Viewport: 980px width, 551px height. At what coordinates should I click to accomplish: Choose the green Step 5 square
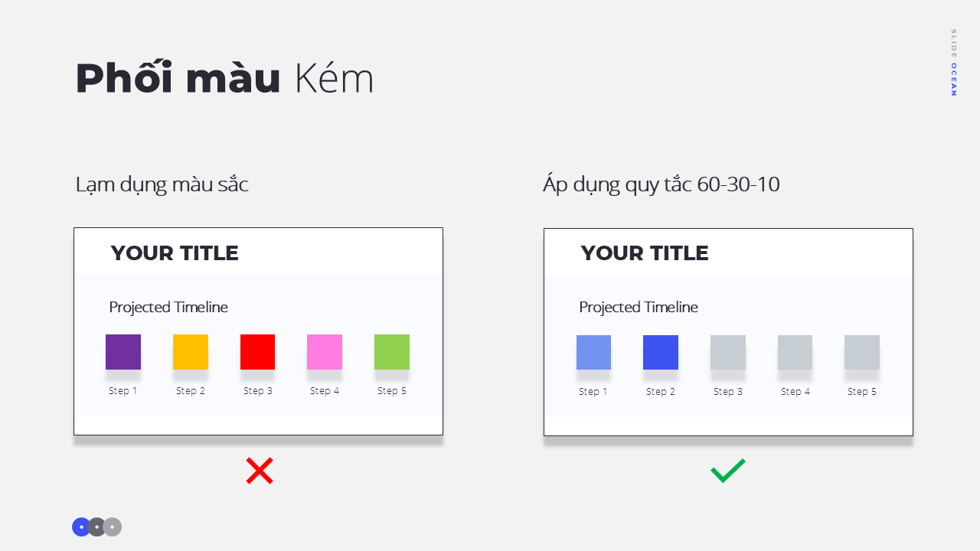pos(392,352)
